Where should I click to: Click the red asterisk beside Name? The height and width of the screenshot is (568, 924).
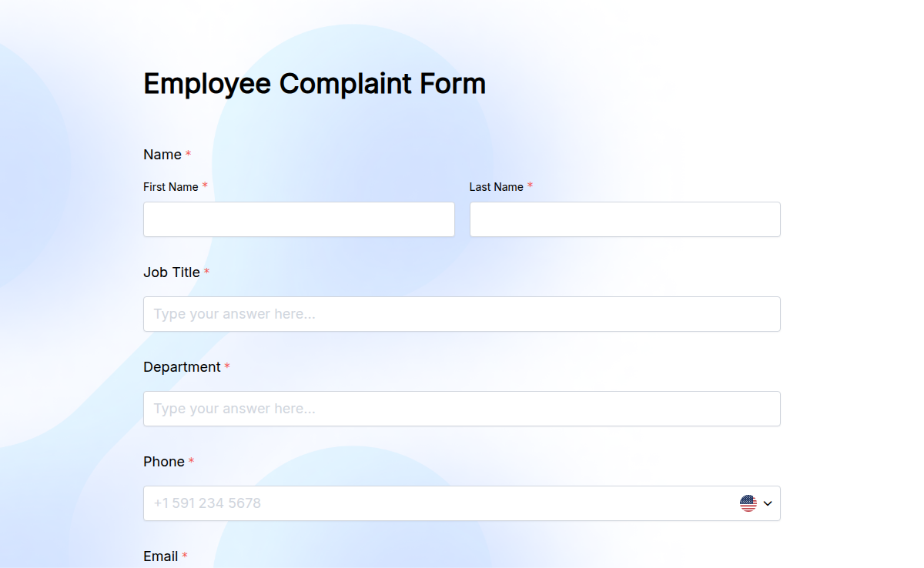187,153
